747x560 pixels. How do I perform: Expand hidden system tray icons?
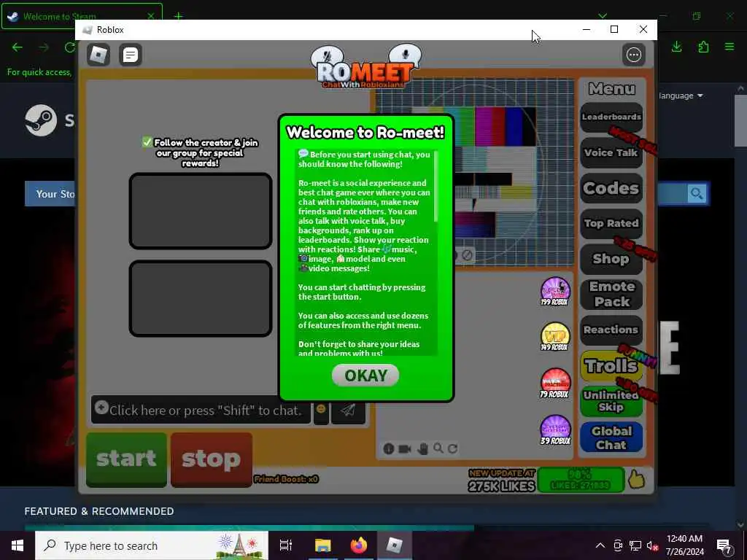pyautogui.click(x=600, y=545)
